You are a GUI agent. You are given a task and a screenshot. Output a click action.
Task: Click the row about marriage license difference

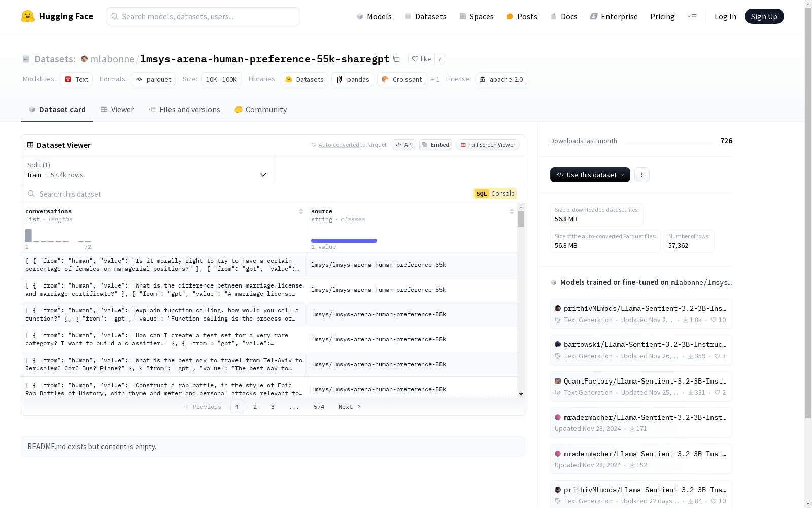point(269,290)
